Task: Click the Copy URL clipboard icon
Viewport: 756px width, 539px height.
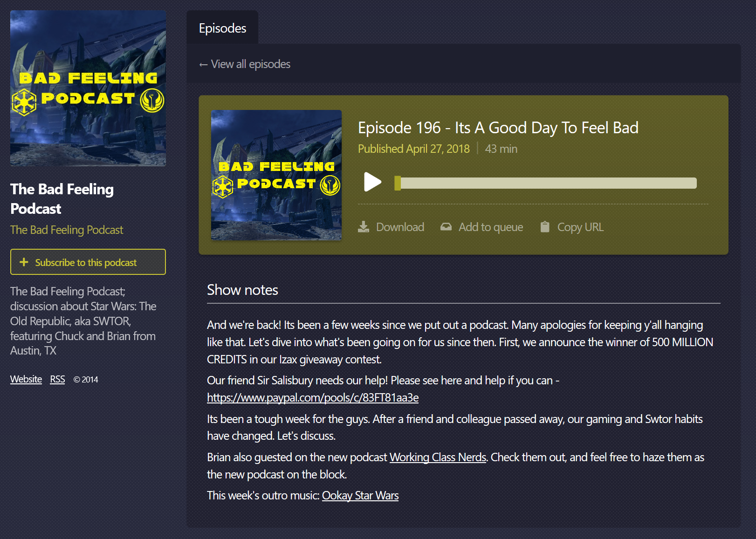Action: pyautogui.click(x=545, y=227)
